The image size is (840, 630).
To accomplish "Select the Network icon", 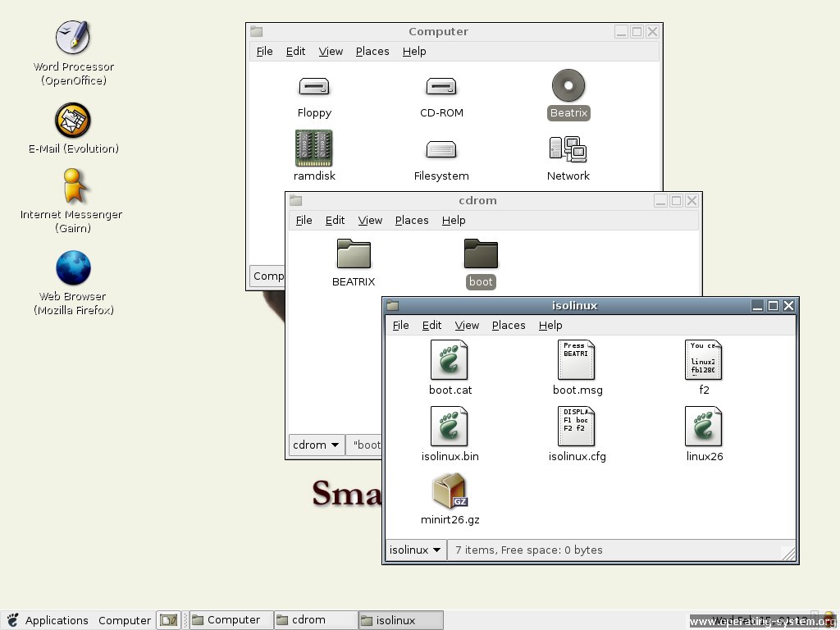I will pos(568,149).
